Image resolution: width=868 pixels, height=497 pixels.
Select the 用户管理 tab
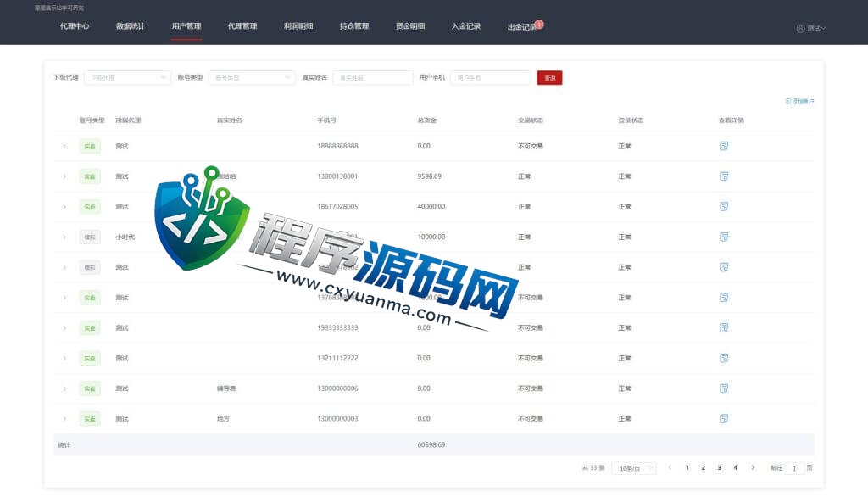point(186,26)
